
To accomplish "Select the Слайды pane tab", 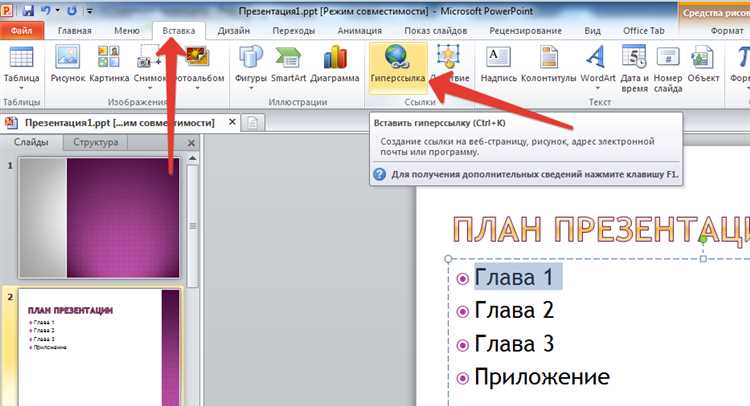I will [x=31, y=142].
